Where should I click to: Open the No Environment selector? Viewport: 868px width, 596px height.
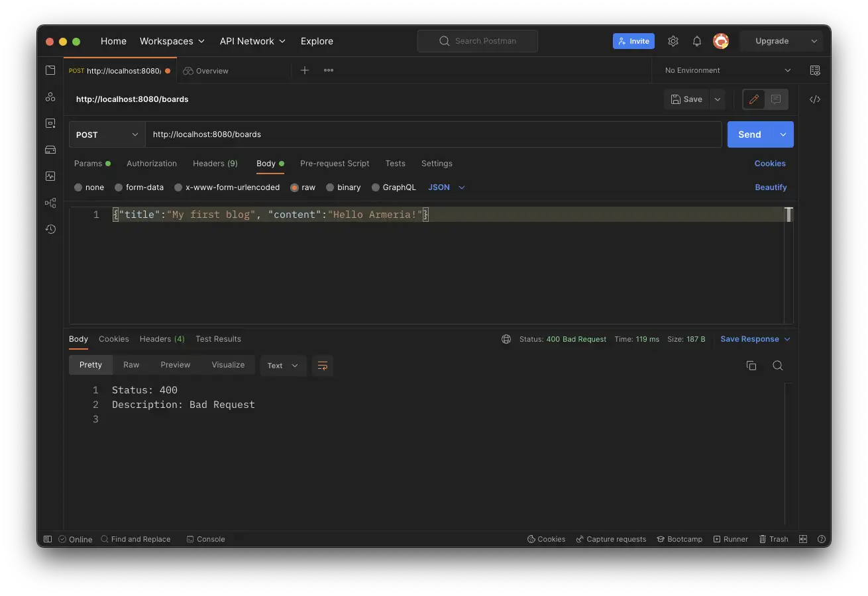(728, 70)
